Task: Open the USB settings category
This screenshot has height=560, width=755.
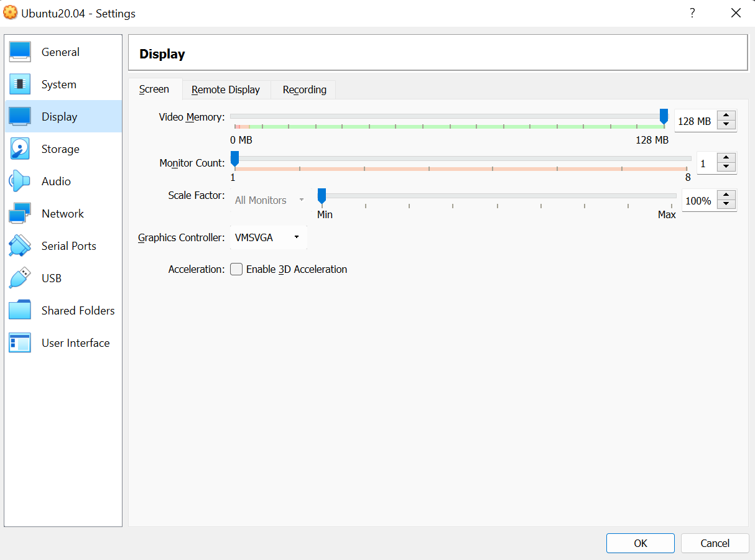Action: pyautogui.click(x=63, y=278)
